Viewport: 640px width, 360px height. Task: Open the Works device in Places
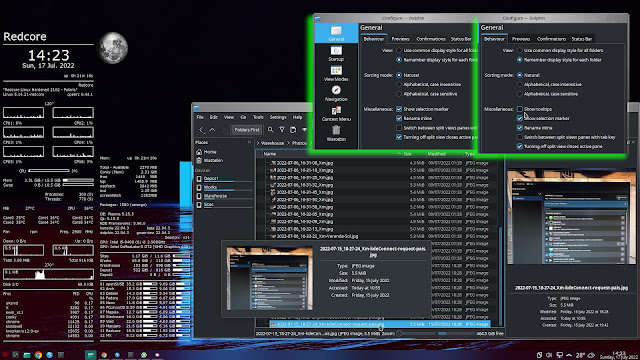224,187
